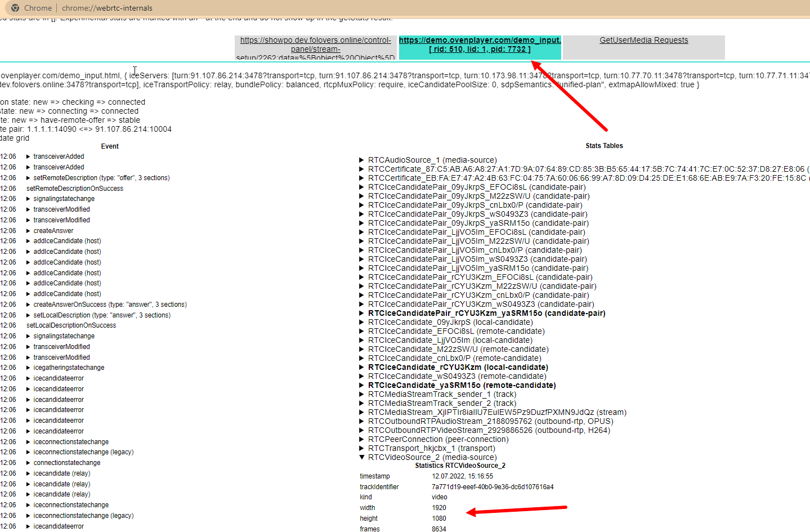This screenshot has height=532, width=810.
Task: Expand the createAnswer event entry
Action: pos(28,230)
